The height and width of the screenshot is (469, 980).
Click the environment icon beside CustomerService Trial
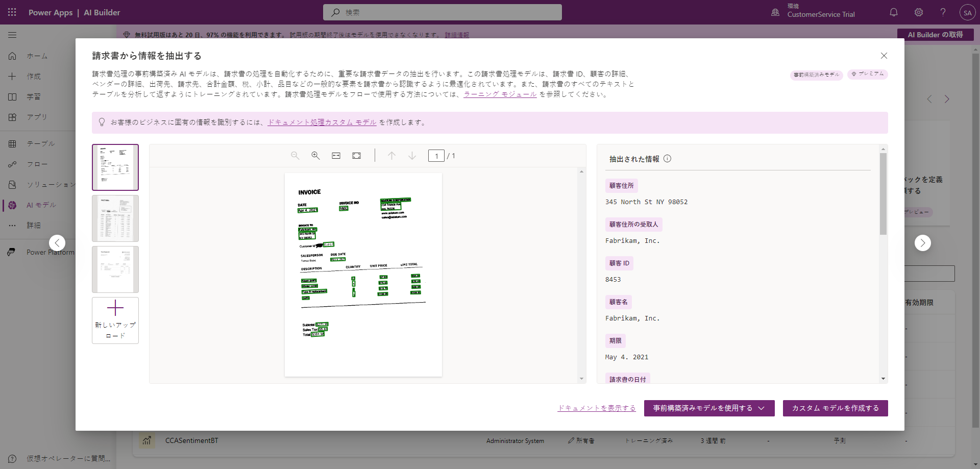pyautogui.click(x=775, y=12)
